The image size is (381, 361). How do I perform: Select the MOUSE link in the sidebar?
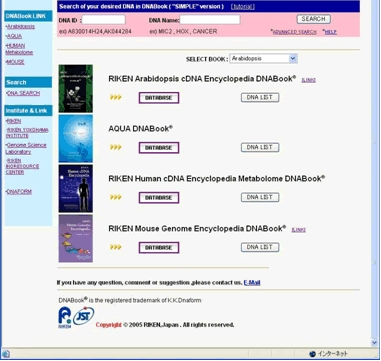tap(16, 62)
